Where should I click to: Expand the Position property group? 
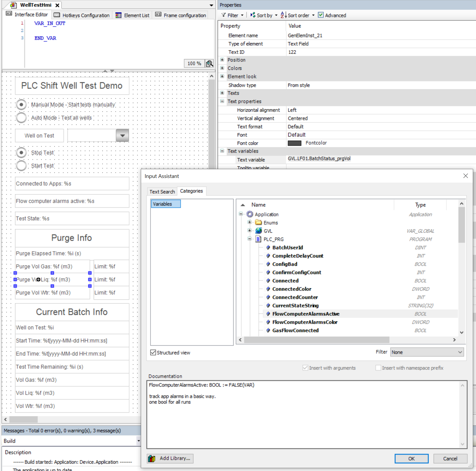click(222, 60)
